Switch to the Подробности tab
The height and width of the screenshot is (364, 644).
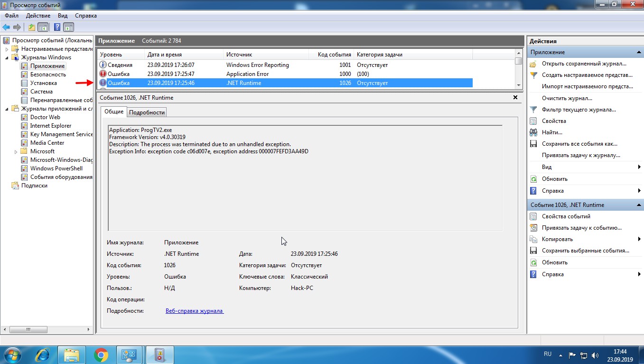pos(147,112)
